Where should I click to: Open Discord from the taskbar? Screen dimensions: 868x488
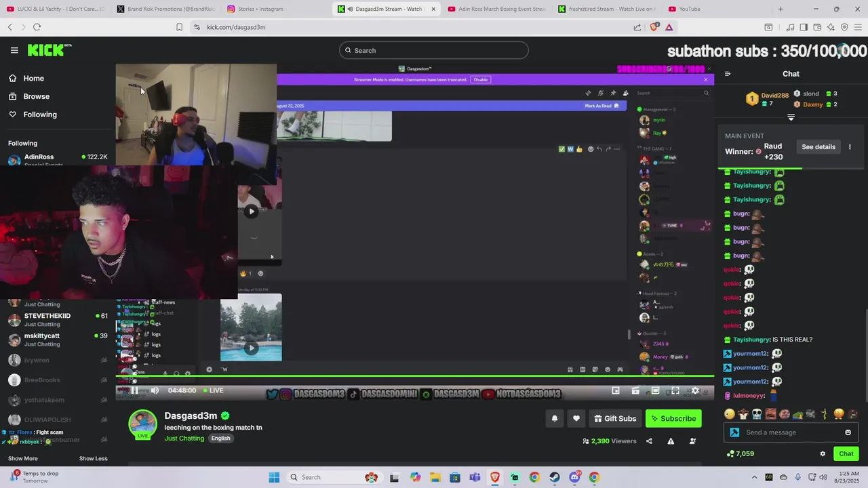574,477
